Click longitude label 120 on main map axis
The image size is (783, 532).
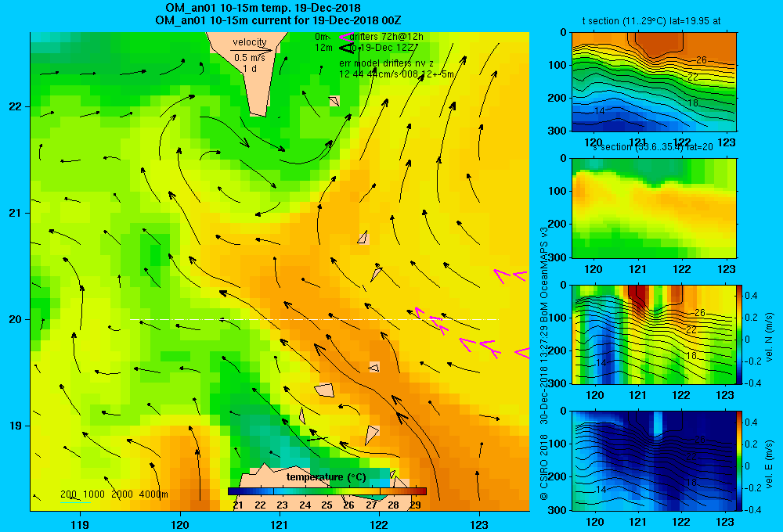[180, 524]
